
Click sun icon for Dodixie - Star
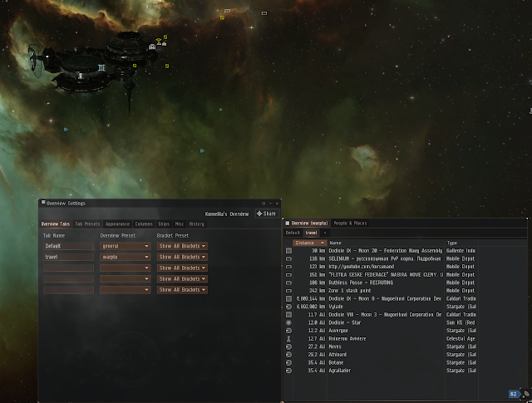pyautogui.click(x=288, y=322)
